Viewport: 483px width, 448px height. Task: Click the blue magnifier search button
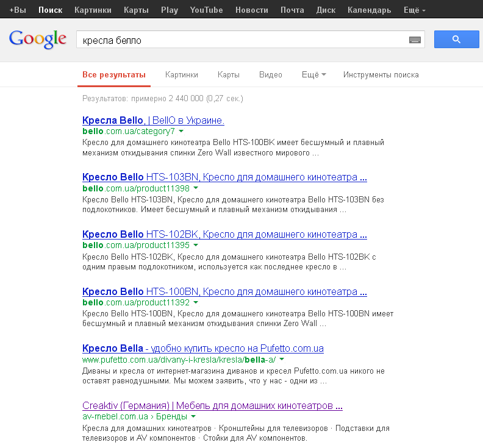click(456, 40)
